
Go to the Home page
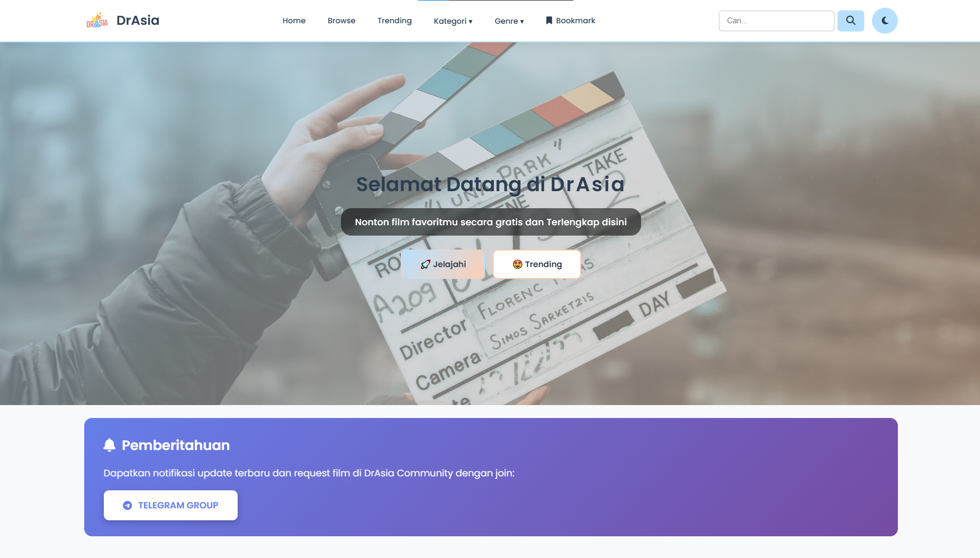(x=294, y=21)
